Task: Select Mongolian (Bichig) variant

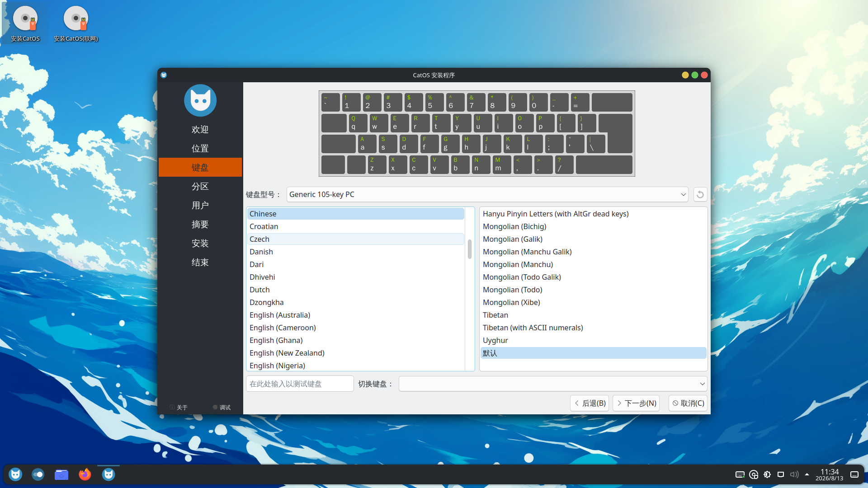Action: click(593, 226)
